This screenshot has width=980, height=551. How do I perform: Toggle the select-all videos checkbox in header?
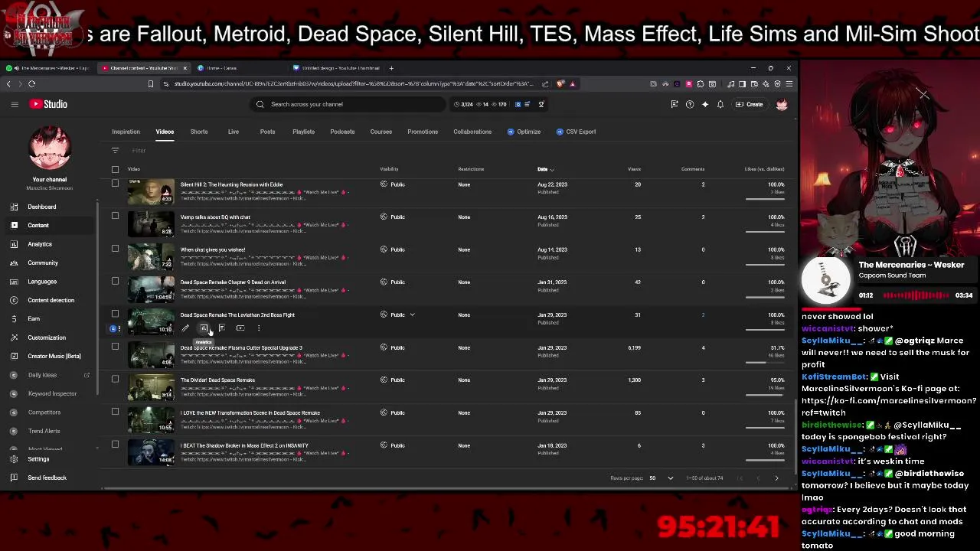(x=115, y=169)
